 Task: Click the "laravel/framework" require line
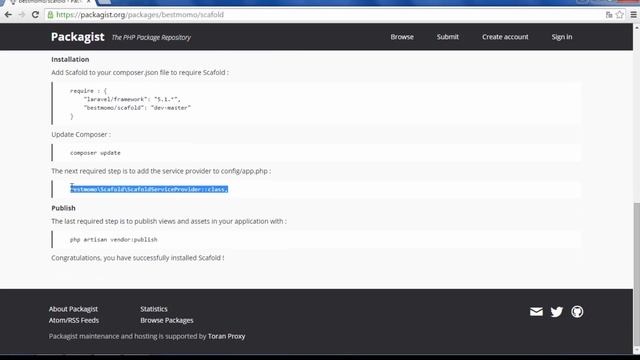[132, 99]
